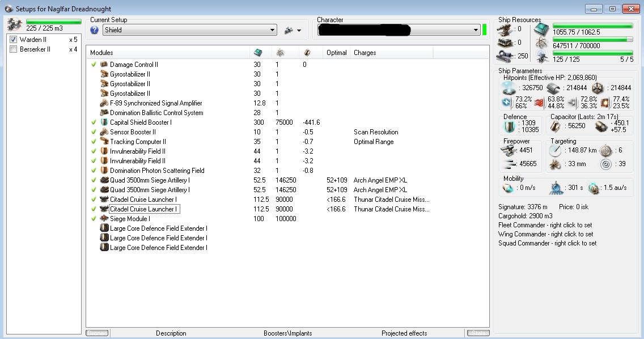Toggle Capital Shield Booster I active checkmark
This screenshot has width=644, height=339.
coord(94,122)
